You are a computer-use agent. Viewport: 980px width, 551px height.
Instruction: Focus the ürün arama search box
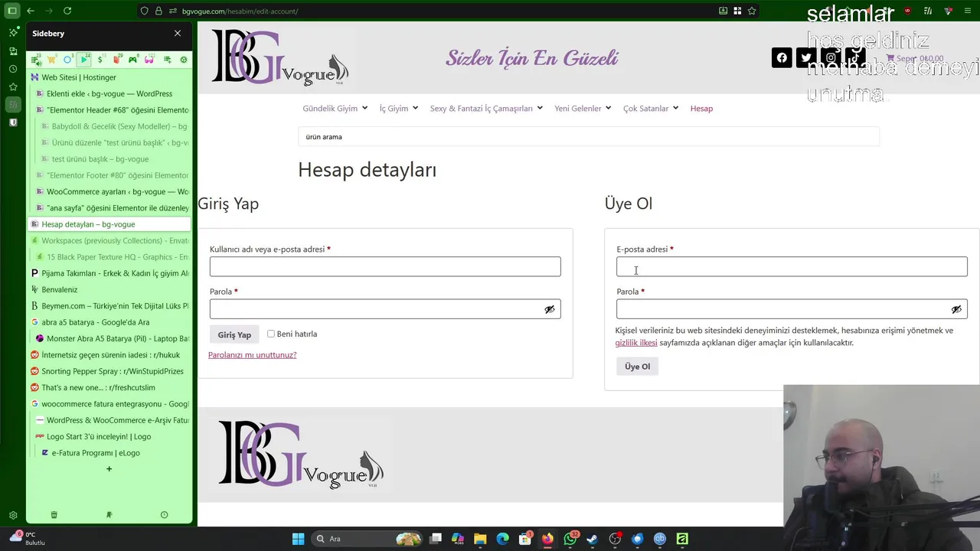coord(589,137)
